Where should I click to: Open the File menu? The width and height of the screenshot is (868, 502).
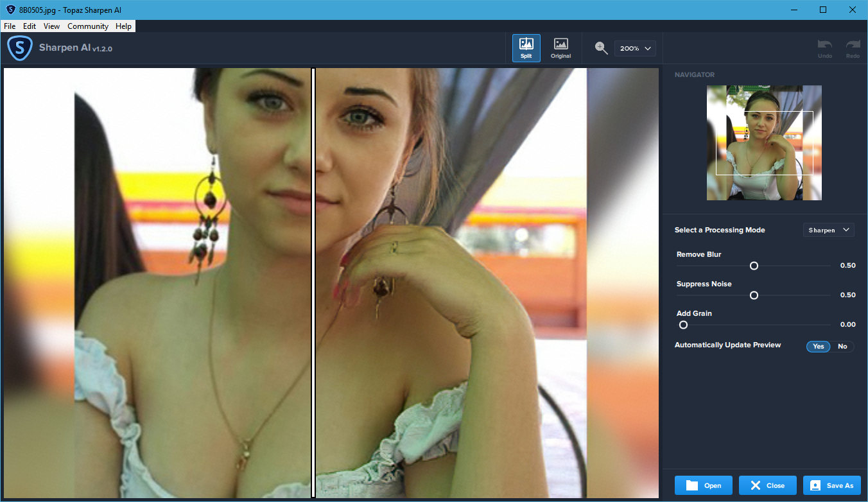point(10,26)
